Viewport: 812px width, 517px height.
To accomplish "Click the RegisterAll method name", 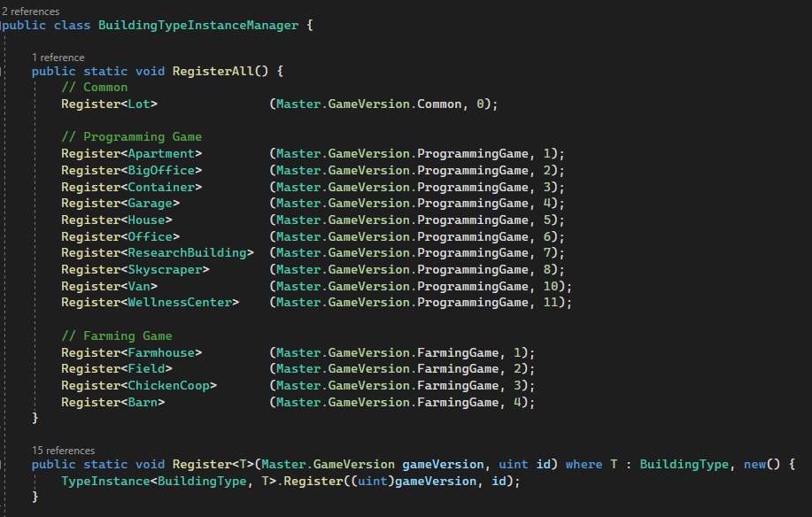I will point(213,71).
